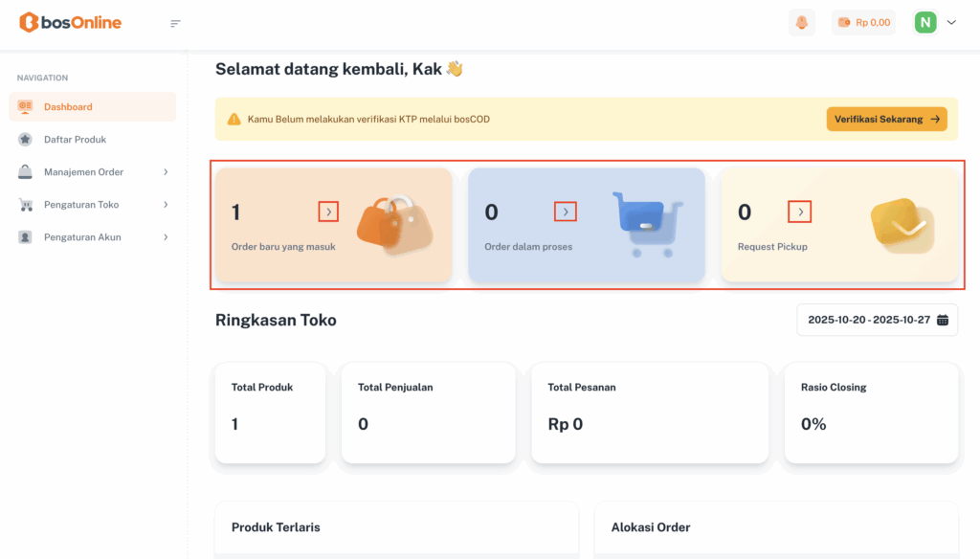Click the calendar icon in date field
980x559 pixels.
click(943, 320)
